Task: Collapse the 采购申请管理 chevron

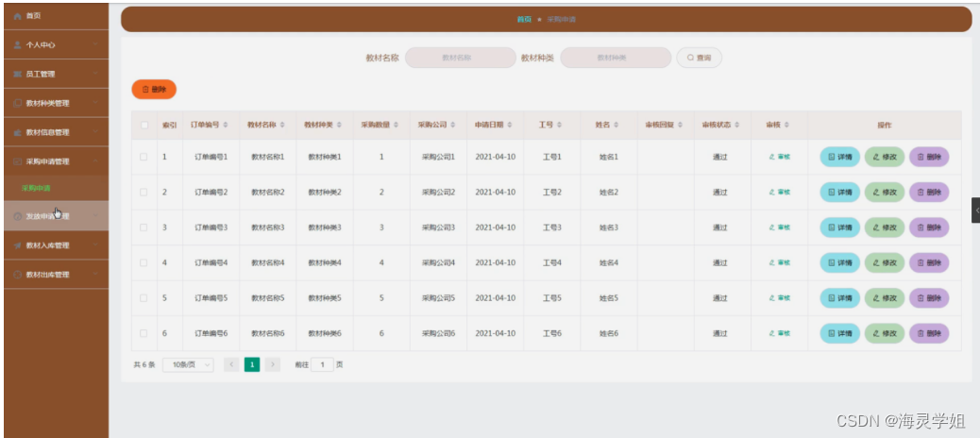Action: 95,161
